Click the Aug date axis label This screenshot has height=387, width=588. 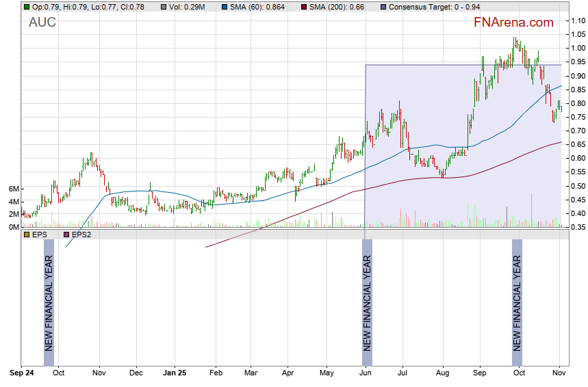[442, 373]
